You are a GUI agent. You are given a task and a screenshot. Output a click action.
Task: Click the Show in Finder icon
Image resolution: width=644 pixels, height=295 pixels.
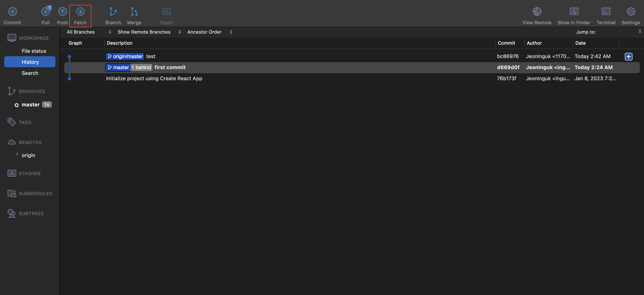click(574, 11)
